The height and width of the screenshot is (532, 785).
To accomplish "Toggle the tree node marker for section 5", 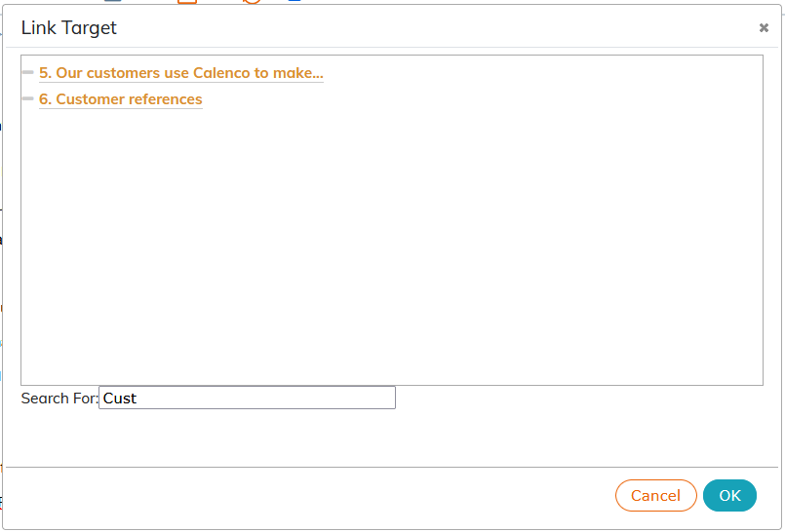I will [28, 72].
